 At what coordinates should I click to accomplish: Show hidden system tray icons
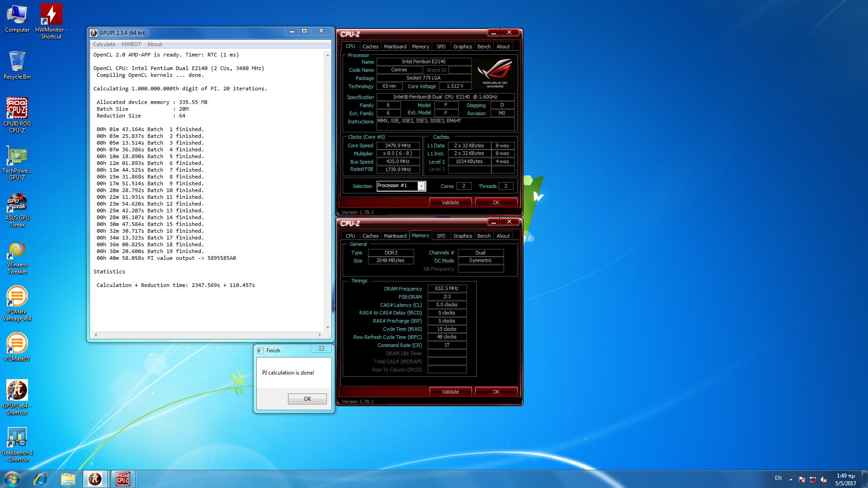pos(791,479)
